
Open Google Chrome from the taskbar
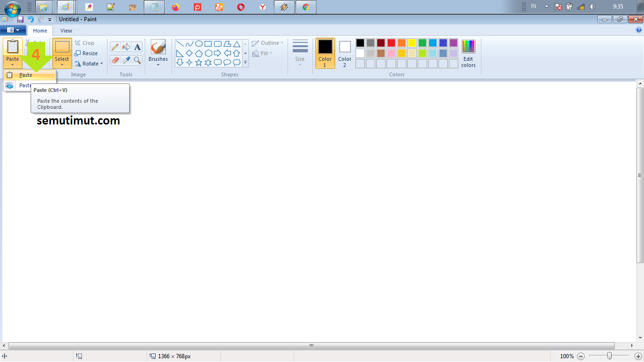[305, 7]
